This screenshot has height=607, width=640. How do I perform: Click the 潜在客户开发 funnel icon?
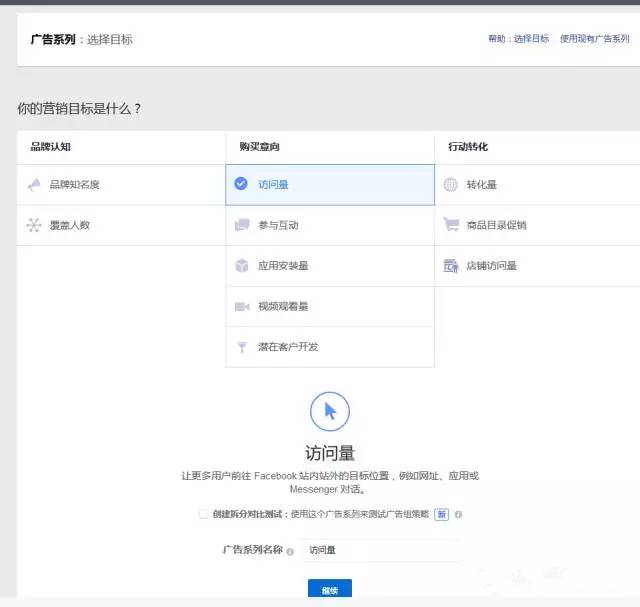coord(242,347)
